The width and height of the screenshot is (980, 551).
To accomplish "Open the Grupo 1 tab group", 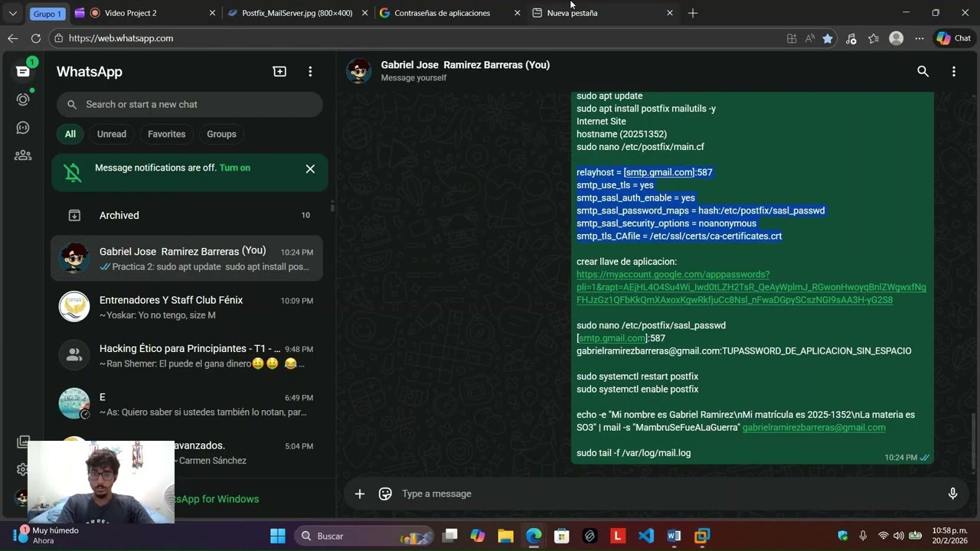I will pos(47,14).
